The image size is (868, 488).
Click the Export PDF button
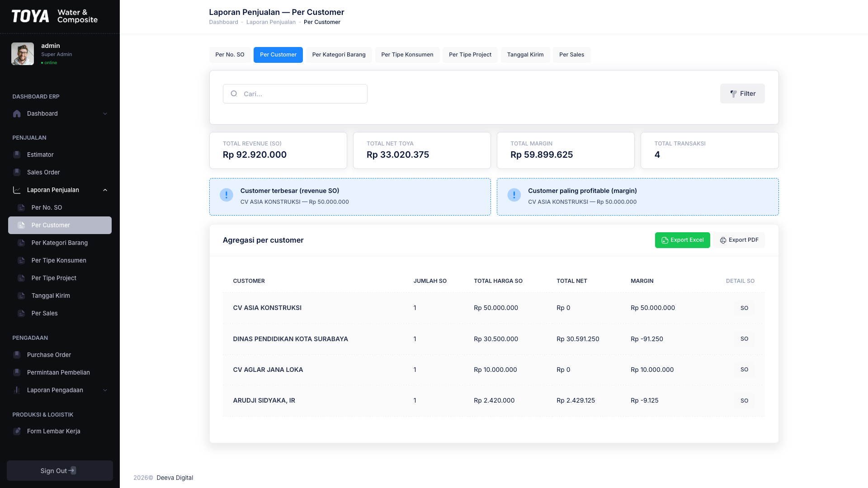739,240
